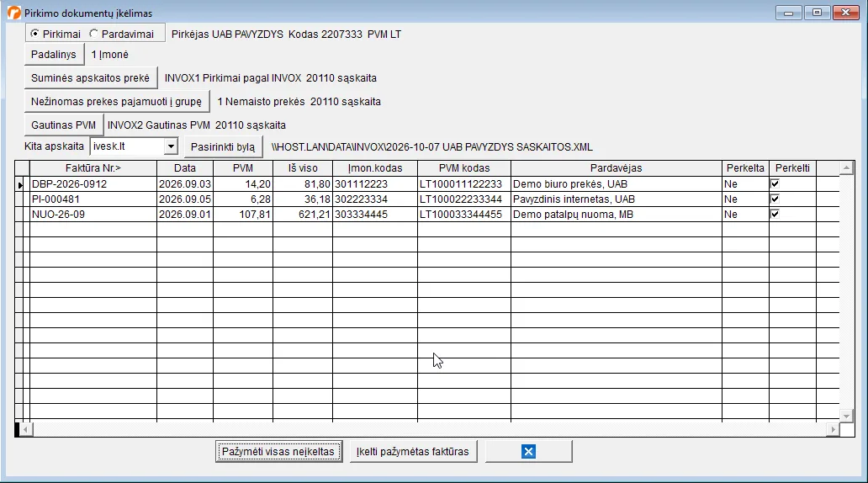
Task: Toggle Perkelti checkbox for PI-000481
Action: [775, 199]
